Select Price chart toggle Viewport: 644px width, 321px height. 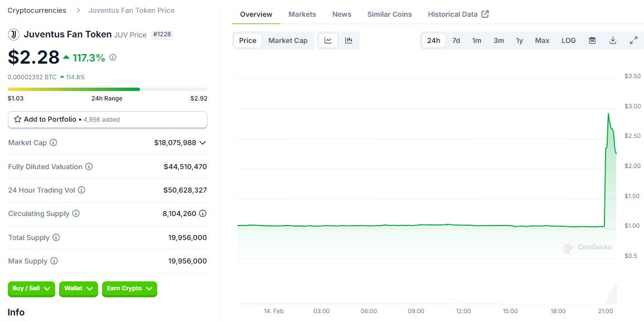248,40
